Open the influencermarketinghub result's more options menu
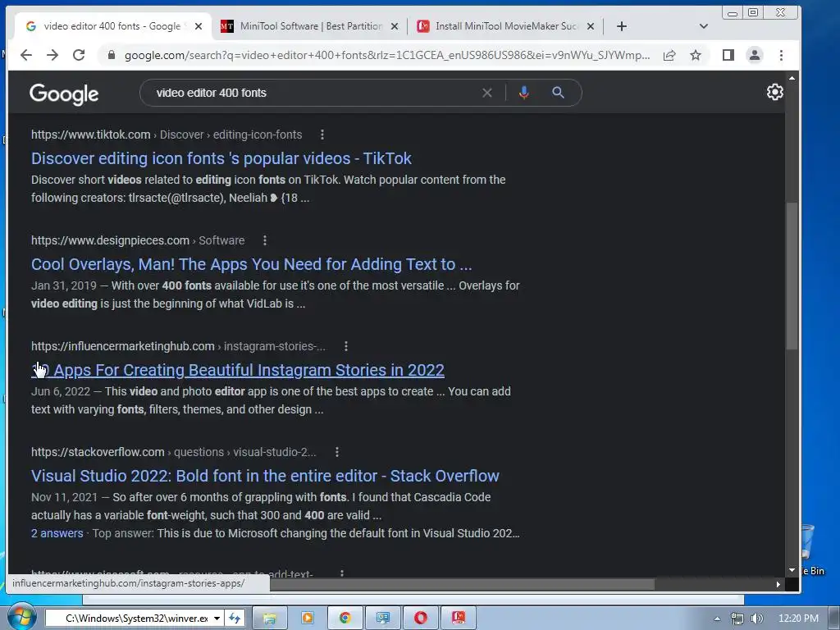The width and height of the screenshot is (840, 630). (x=346, y=346)
